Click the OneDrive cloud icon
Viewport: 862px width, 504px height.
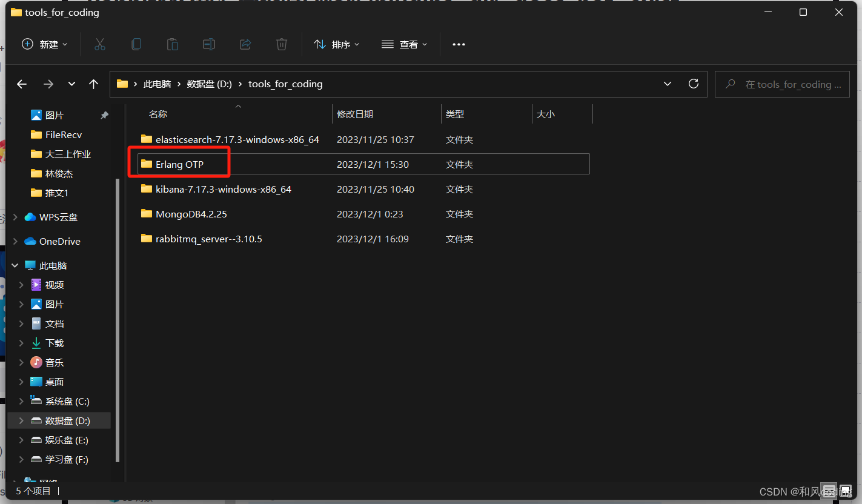tap(30, 241)
